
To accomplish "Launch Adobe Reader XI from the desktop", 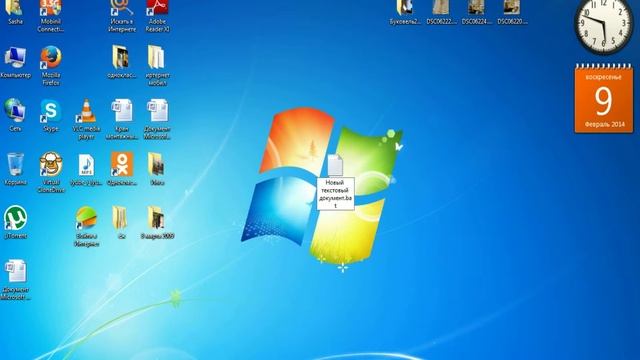I will 158,16.
